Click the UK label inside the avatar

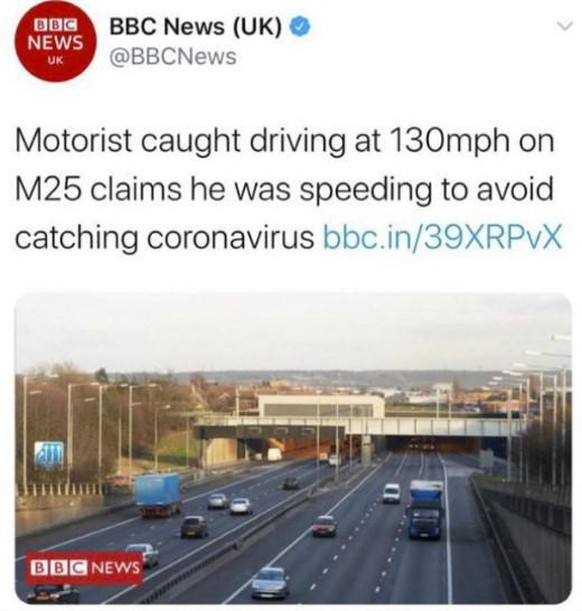coord(55,61)
